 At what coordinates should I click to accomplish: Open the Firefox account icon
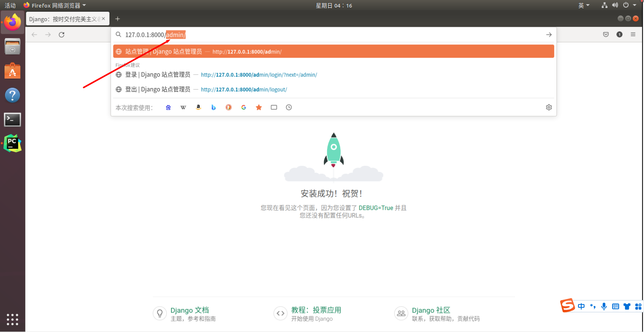pos(619,35)
